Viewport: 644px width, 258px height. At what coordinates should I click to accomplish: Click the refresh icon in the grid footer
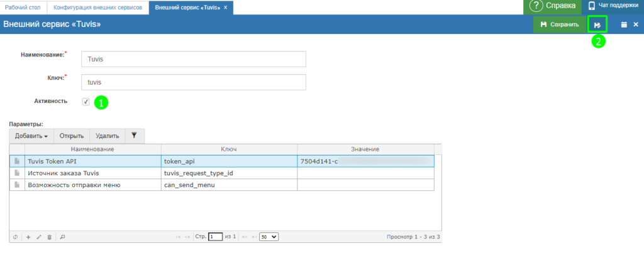[x=15, y=237]
